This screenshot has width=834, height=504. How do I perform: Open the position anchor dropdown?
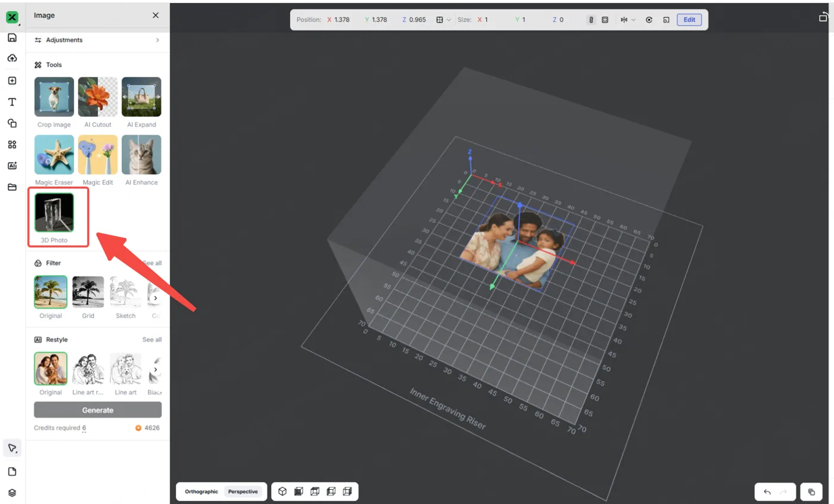[x=443, y=20]
